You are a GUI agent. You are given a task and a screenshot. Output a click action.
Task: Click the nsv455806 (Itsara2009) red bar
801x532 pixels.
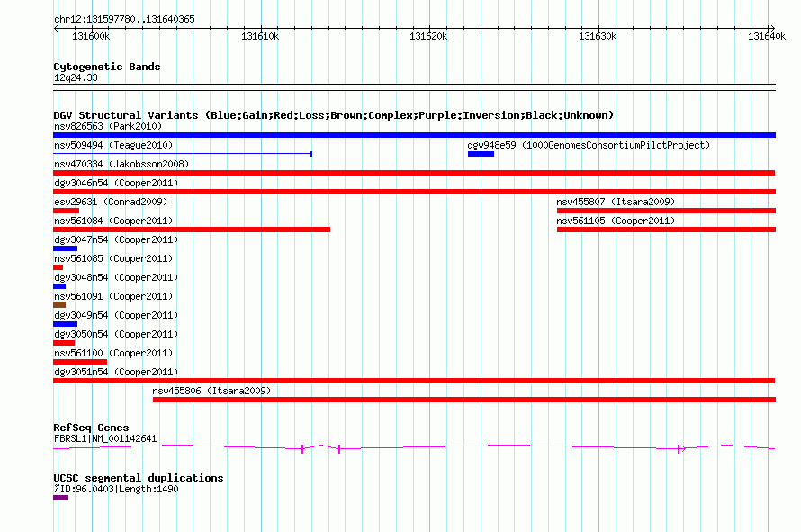pyautogui.click(x=464, y=400)
